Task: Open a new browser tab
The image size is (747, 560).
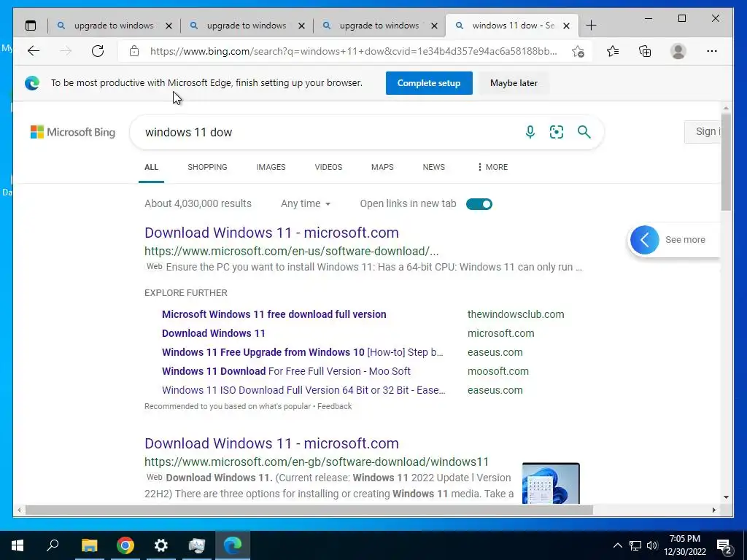Action: [591, 26]
